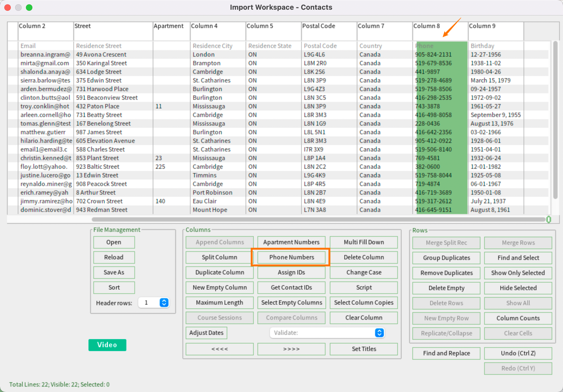
Task: Click Duplicate Column button
Action: (219, 272)
